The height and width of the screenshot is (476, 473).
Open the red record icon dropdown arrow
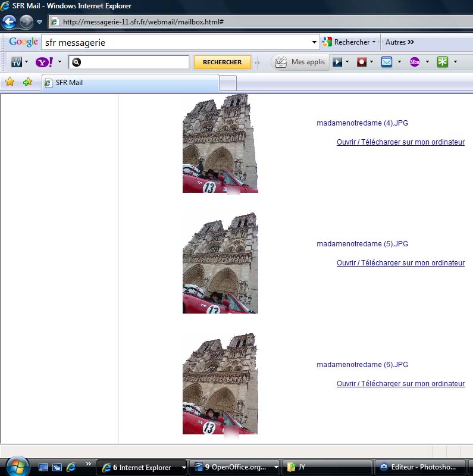click(x=372, y=62)
